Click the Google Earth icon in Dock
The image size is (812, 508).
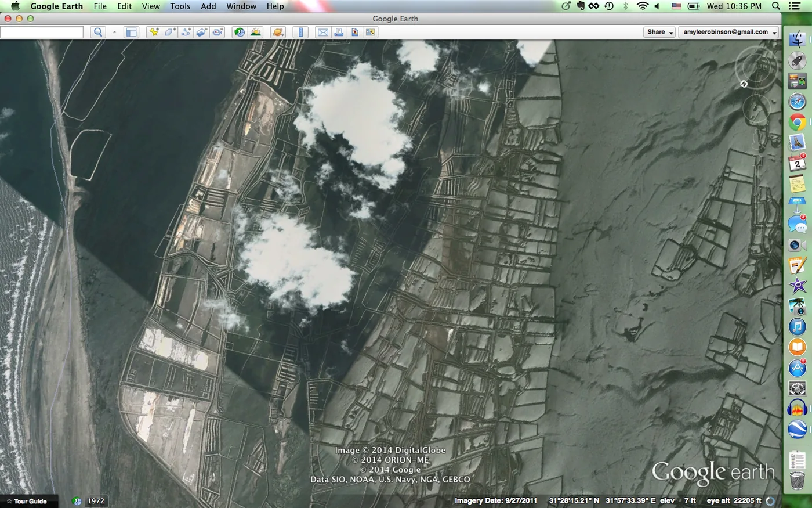(x=797, y=430)
